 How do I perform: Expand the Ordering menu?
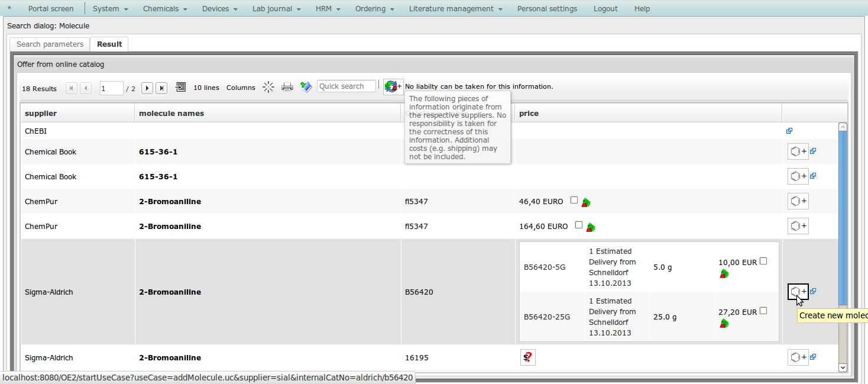point(375,9)
